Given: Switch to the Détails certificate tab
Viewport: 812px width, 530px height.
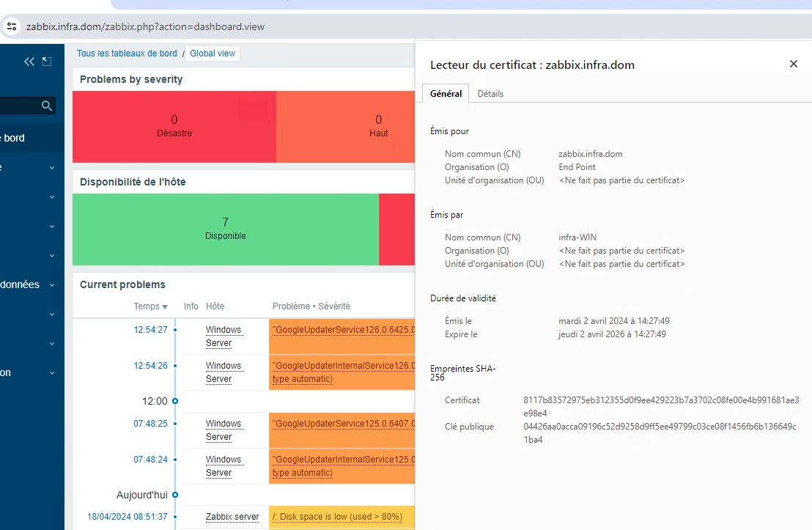Looking at the screenshot, I should click(490, 94).
